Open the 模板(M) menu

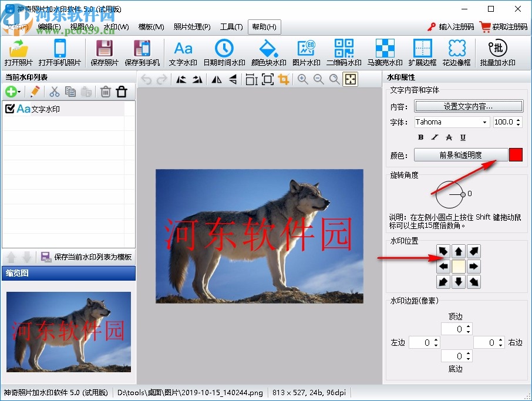[x=151, y=27]
